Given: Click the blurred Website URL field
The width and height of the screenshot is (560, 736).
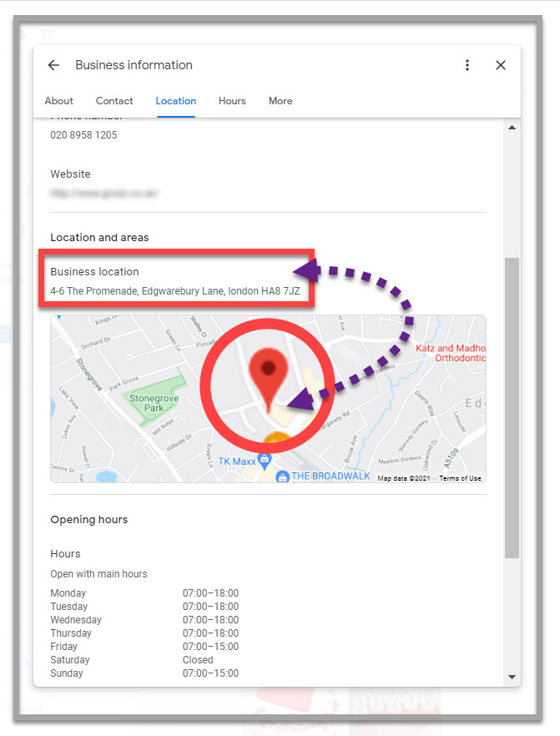Looking at the screenshot, I should coord(103,193).
